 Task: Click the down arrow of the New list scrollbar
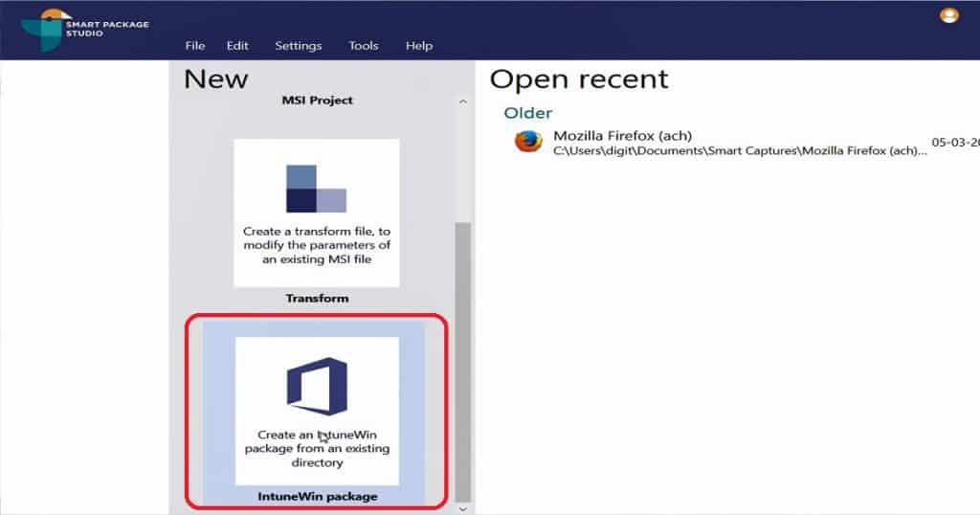[x=462, y=508]
